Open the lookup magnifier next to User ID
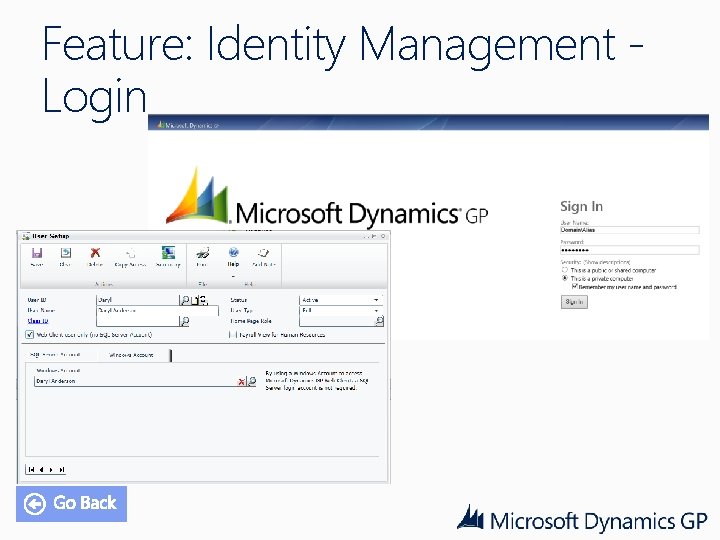 tap(185, 300)
